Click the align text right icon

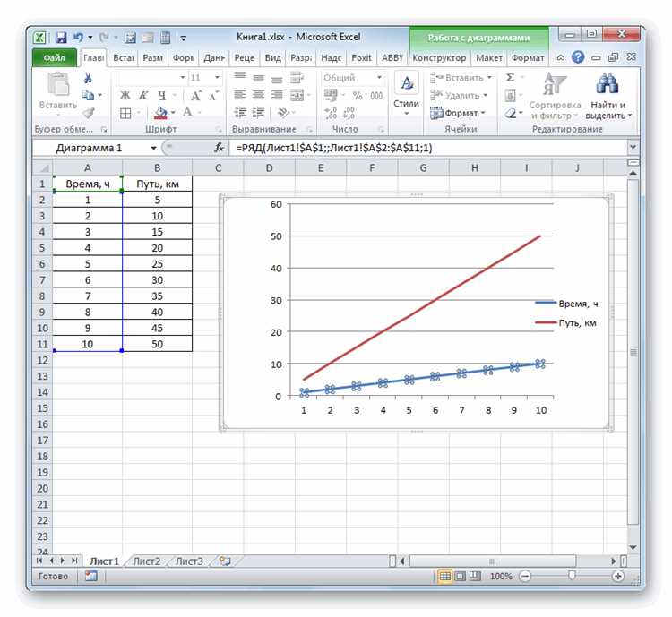tap(277, 95)
